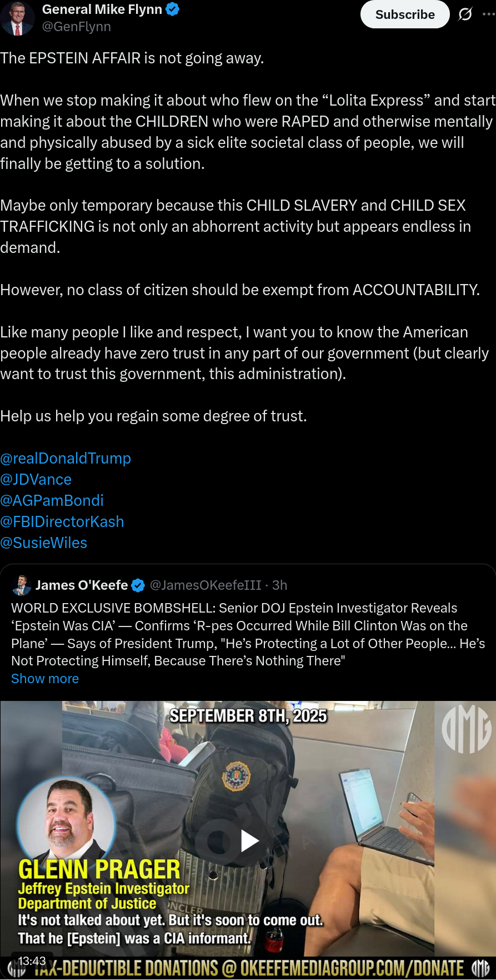The image size is (496, 980).
Task: Open the James O'Keefe display name
Action: 82,585
